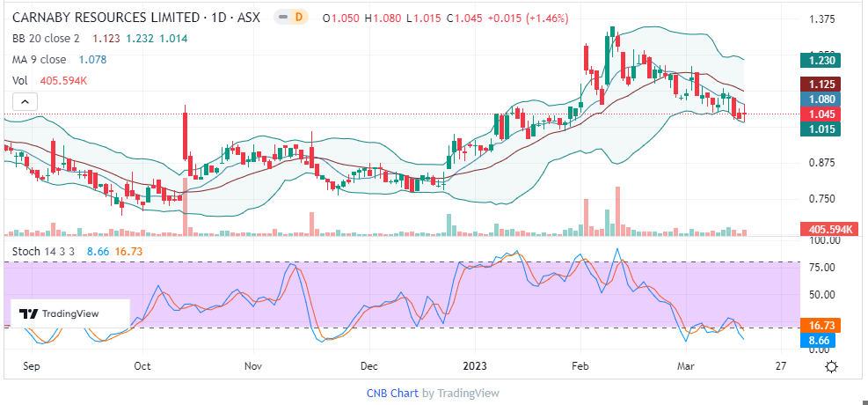Collapse the indicator legend with the chevron
The image size is (868, 405).
pyautogui.click(x=24, y=102)
